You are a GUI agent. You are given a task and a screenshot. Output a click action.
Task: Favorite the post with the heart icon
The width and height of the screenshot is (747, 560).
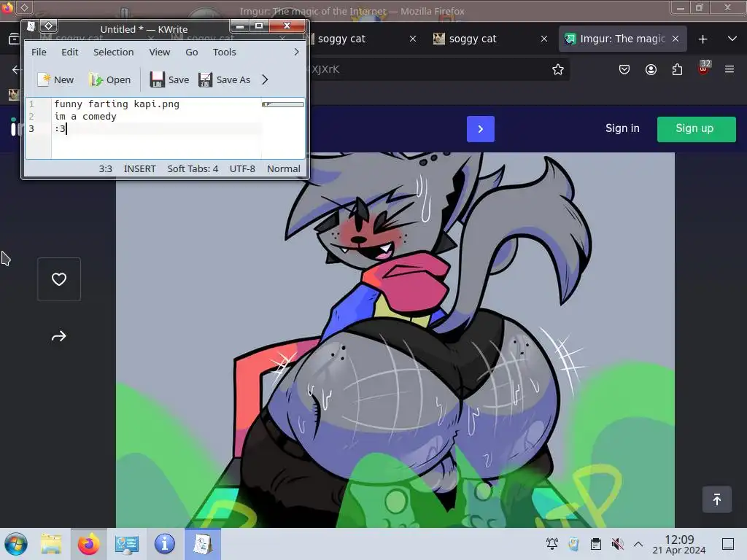(x=59, y=279)
